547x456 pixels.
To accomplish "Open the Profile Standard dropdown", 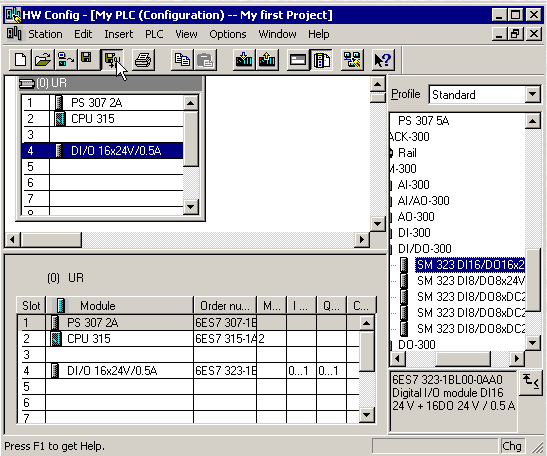I will point(533,94).
